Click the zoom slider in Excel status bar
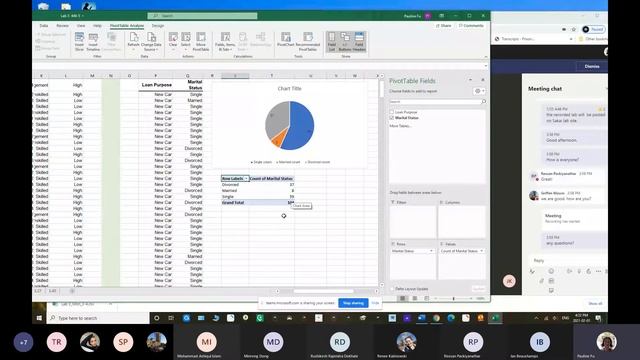This screenshot has width=640, height=360. pyautogui.click(x=453, y=298)
